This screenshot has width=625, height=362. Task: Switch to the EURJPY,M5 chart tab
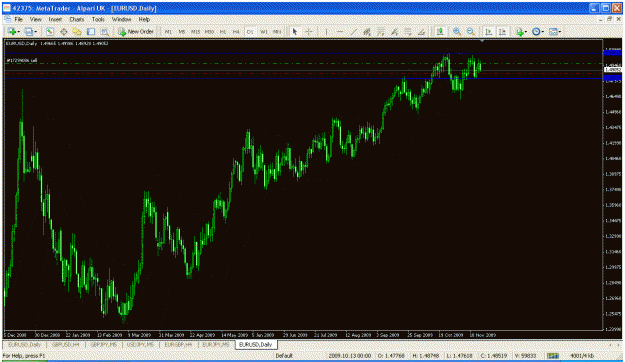click(216, 344)
